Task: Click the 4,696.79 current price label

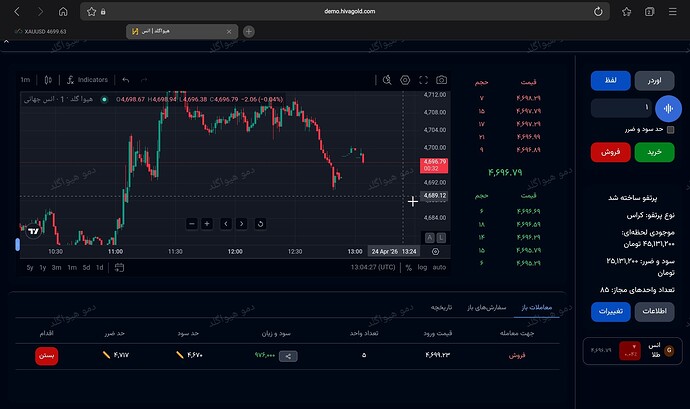Action: tap(434, 165)
